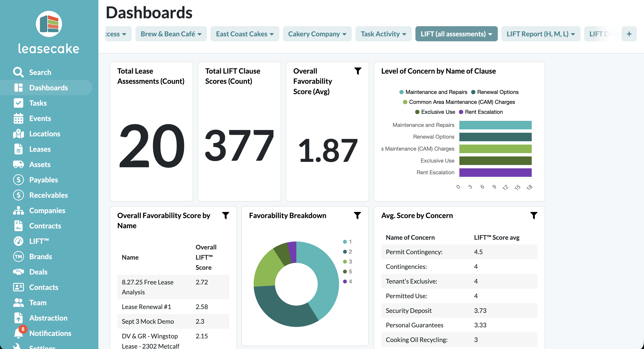Click filter icon on Favorability Breakdown
Screen dimensions: 644x349
357,215
